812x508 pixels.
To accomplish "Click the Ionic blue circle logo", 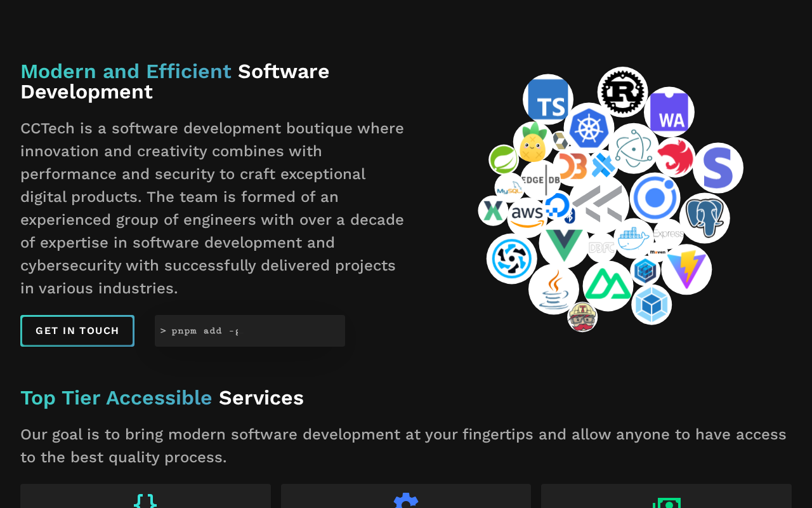I will click(655, 197).
